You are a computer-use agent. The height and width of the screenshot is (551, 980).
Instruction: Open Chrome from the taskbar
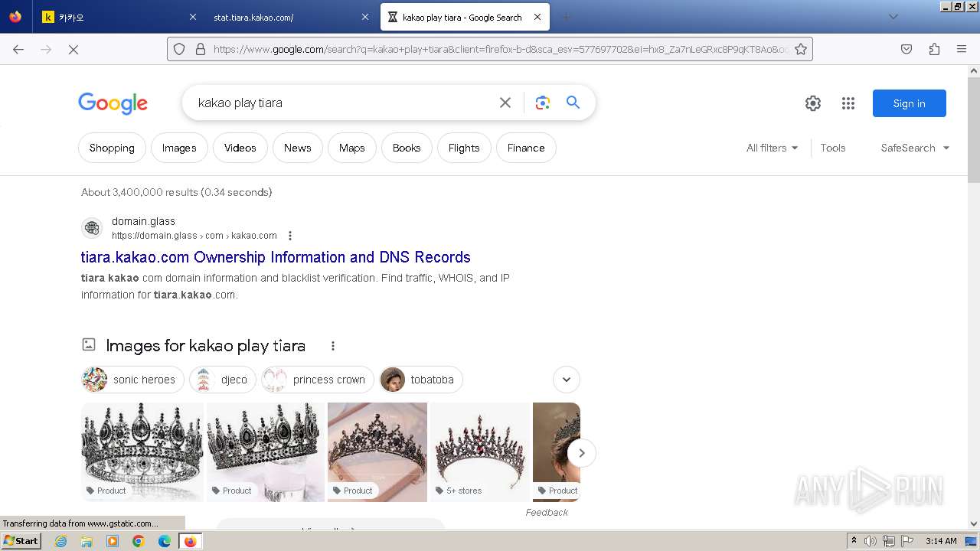point(139,541)
